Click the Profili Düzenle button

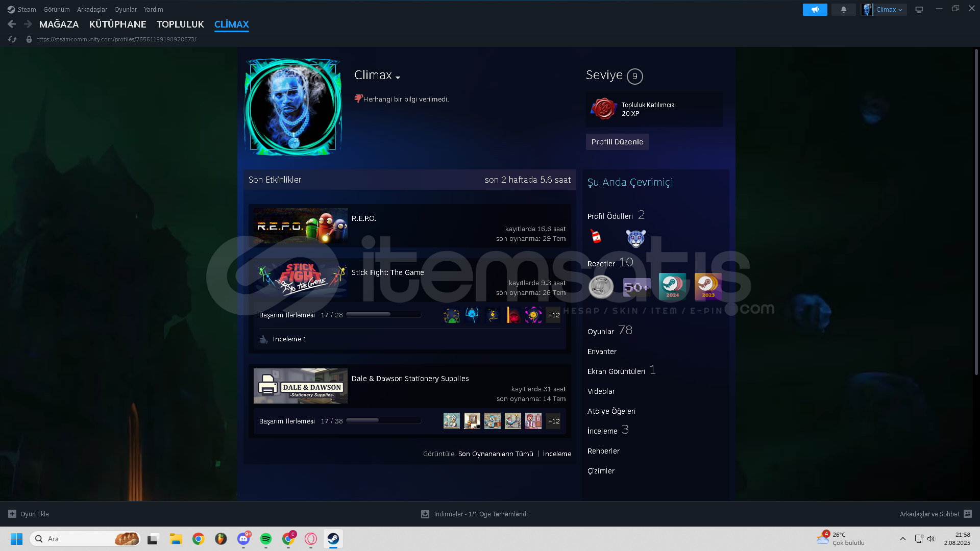tap(617, 142)
